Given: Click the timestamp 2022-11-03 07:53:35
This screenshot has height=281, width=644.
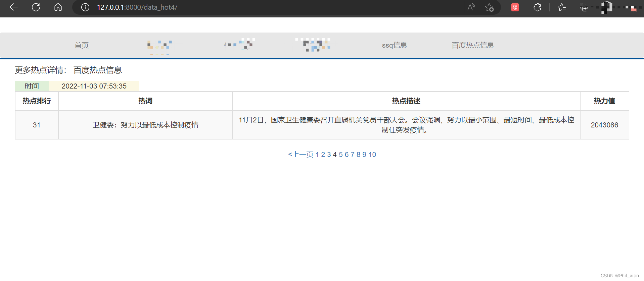Looking at the screenshot, I should pos(94,86).
